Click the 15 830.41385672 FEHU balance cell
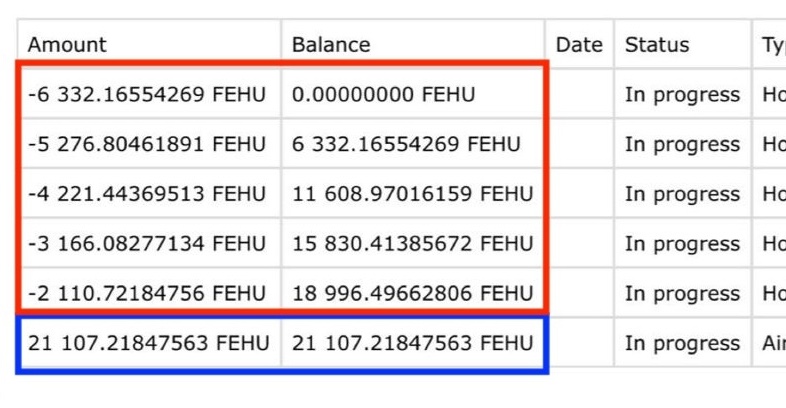Viewport: 786px width, 408px height. [413, 243]
